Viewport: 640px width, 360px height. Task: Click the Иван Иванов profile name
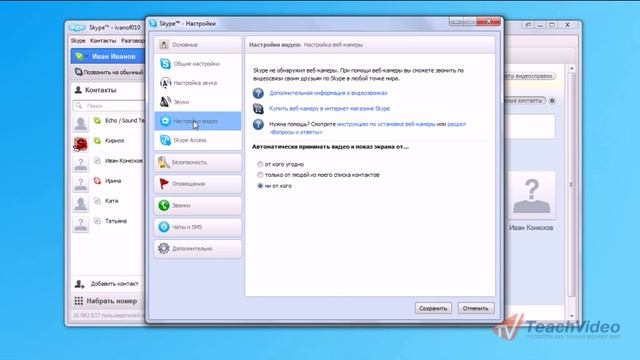[x=113, y=56]
